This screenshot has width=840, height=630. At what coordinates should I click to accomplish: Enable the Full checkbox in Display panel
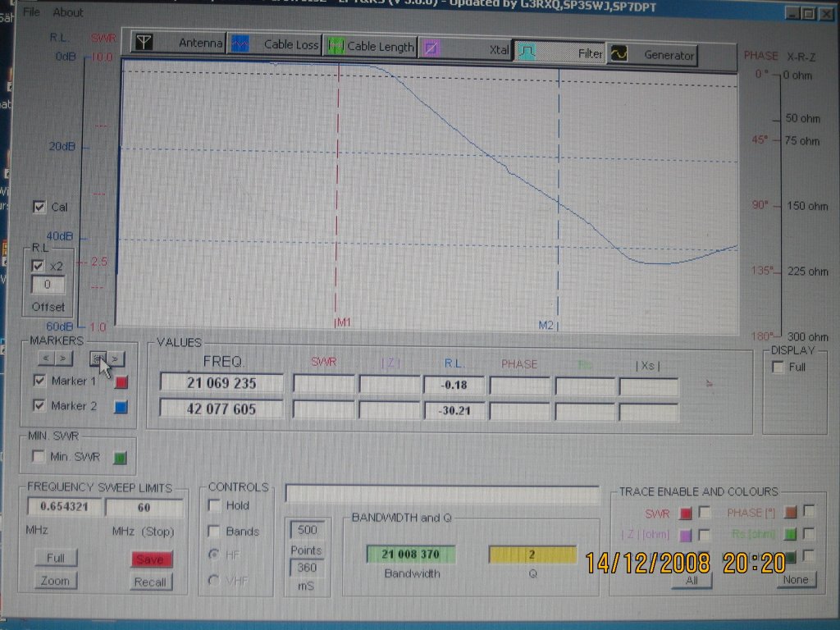point(778,367)
